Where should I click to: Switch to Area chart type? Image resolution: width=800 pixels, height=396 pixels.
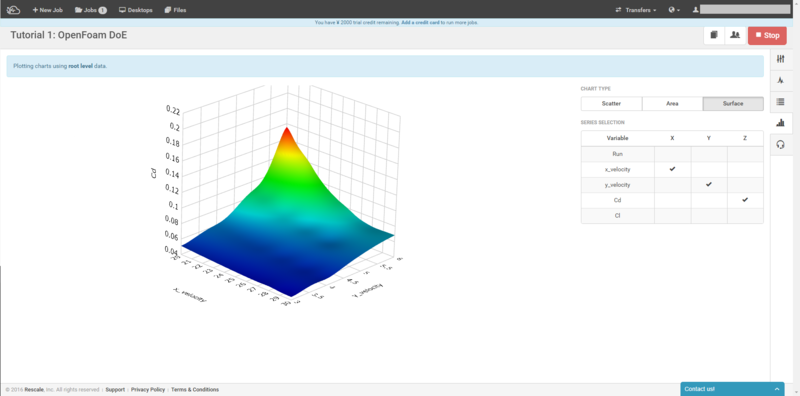[x=672, y=104]
